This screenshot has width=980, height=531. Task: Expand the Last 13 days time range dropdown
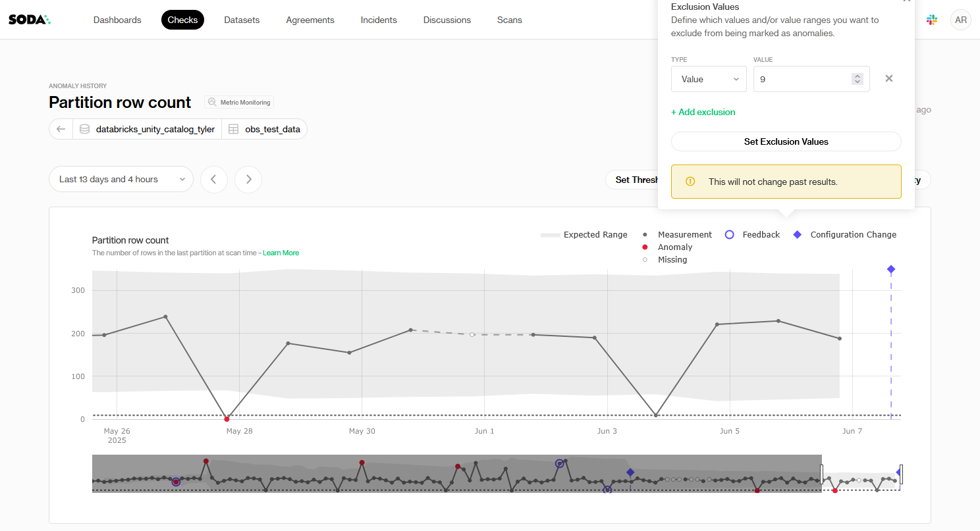coord(121,180)
